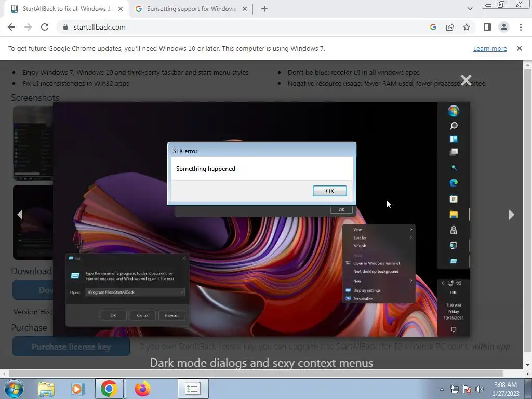Click Display settings in the pictured context menu
Viewport: 532px width, 399px height.
(x=367, y=290)
